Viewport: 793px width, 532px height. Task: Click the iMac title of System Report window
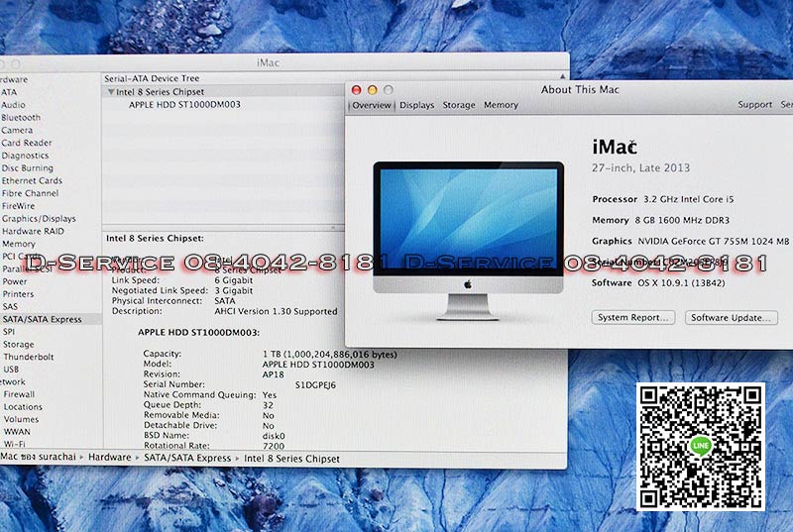268,62
